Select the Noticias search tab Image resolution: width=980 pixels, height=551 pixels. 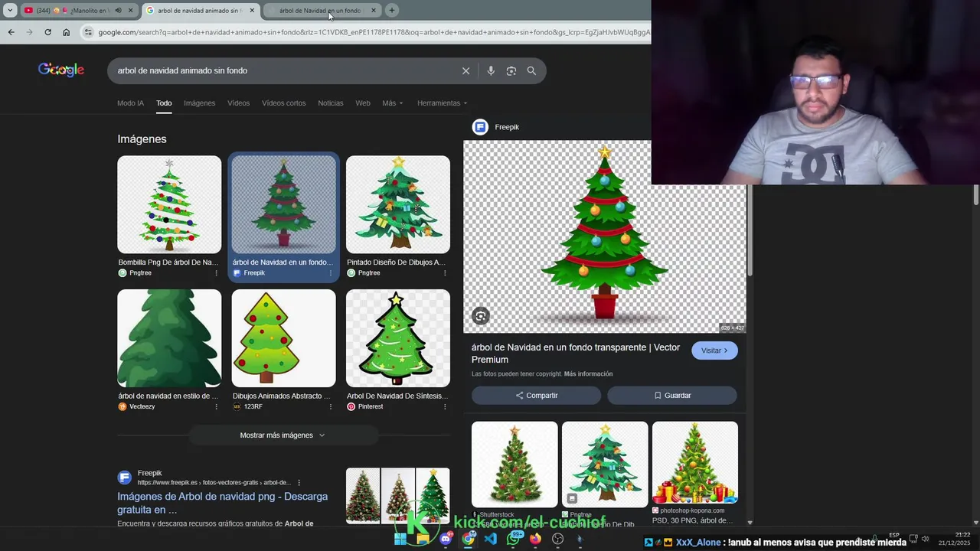[331, 103]
